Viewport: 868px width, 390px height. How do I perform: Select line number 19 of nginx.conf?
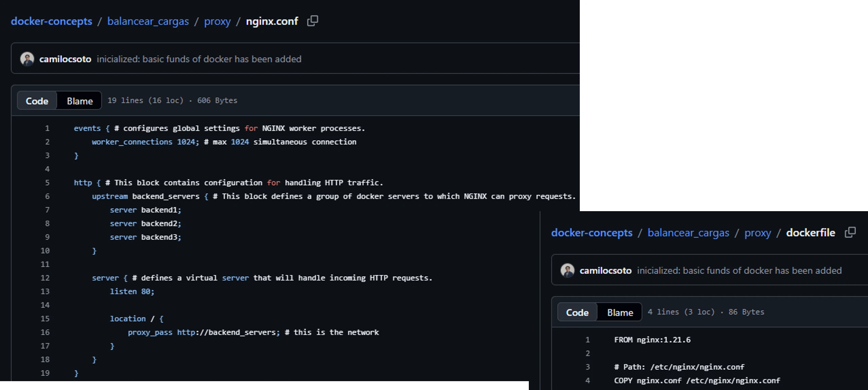click(x=45, y=373)
